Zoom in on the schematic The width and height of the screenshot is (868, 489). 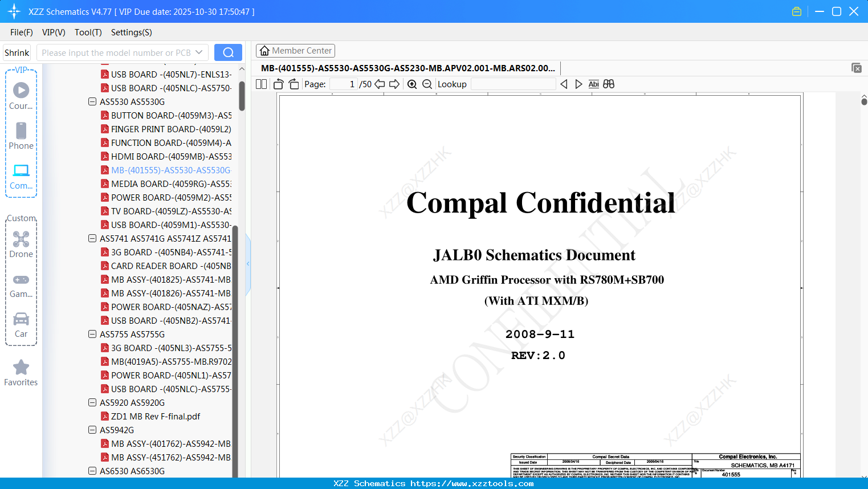(412, 84)
